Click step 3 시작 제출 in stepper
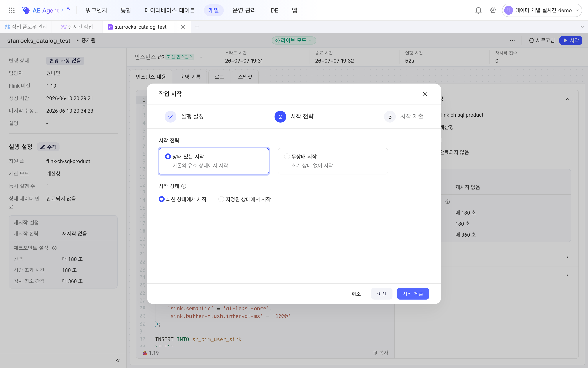 point(404,117)
